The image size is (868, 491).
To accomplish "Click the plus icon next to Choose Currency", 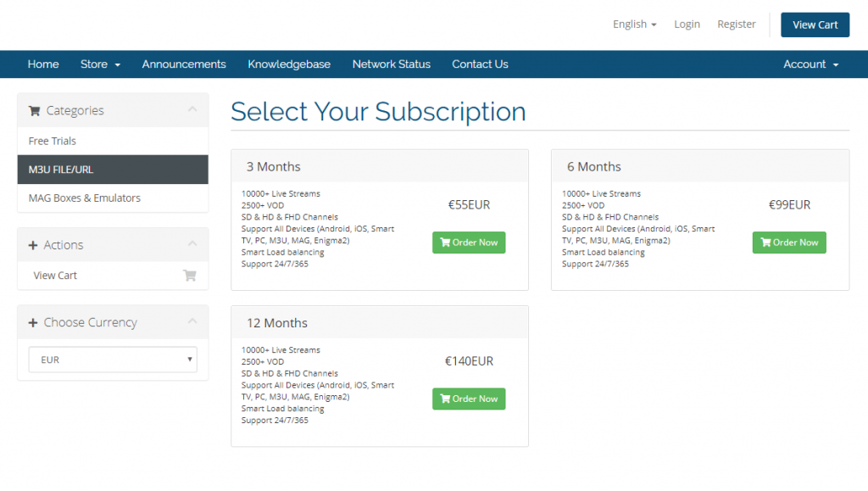I will (33, 323).
